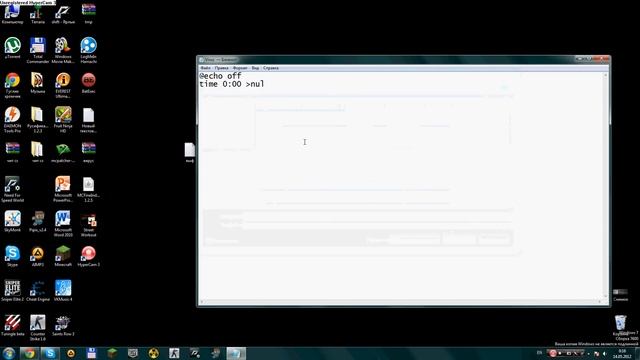640x360 pixels.
Task: Open Microsoft Word 2010 shortcut
Action: [x=63, y=224]
